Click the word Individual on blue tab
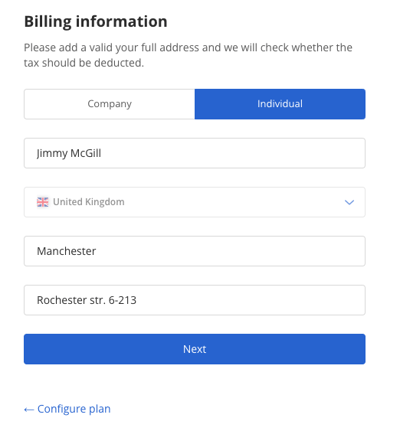Screen dimensions: 400x444 point(280,104)
